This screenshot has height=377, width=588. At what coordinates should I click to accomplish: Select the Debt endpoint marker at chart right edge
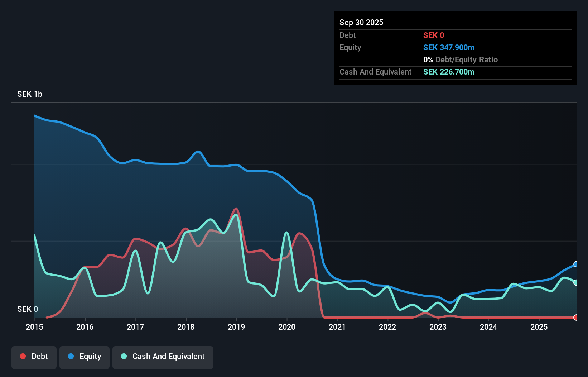click(x=576, y=318)
